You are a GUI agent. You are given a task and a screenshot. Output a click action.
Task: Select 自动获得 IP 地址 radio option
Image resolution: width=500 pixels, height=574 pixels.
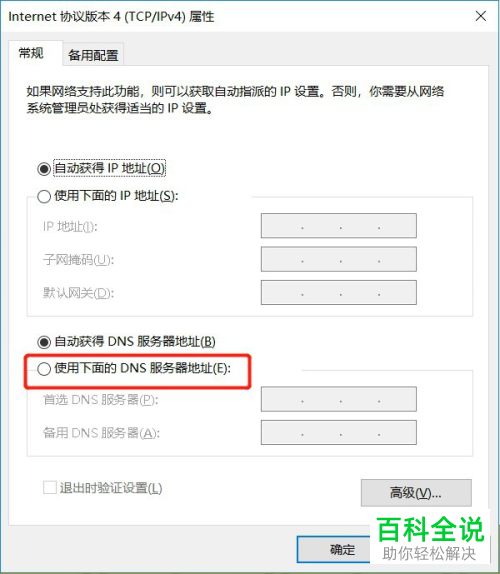click(44, 169)
